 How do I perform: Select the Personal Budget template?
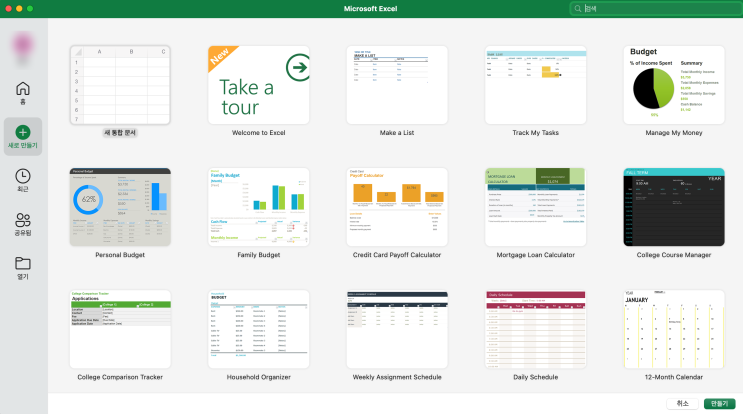(120, 207)
